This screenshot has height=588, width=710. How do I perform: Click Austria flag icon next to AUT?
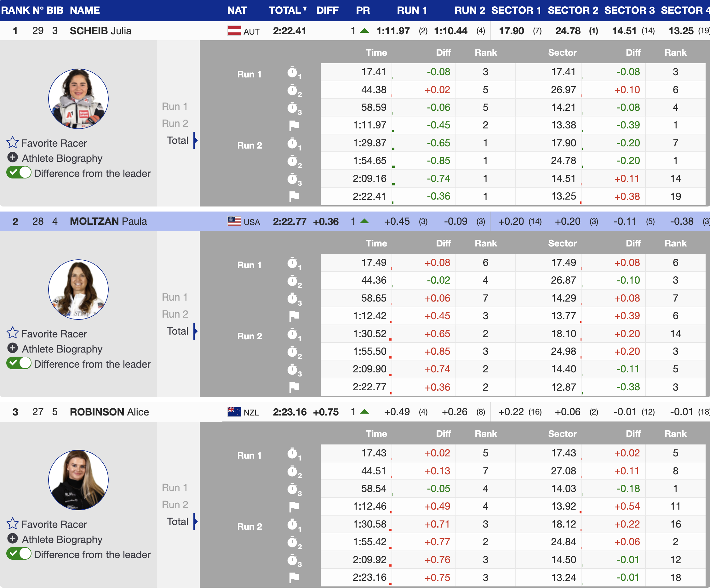pyautogui.click(x=234, y=31)
